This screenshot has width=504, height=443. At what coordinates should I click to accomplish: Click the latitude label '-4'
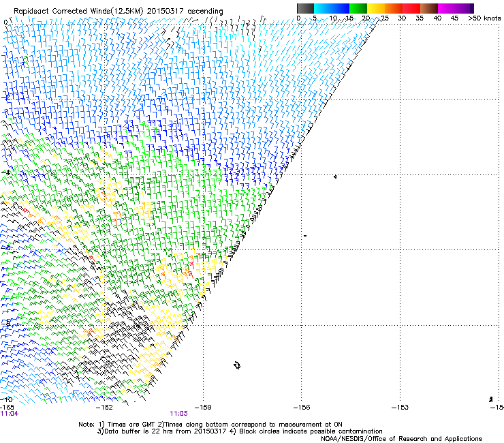coord(6,172)
